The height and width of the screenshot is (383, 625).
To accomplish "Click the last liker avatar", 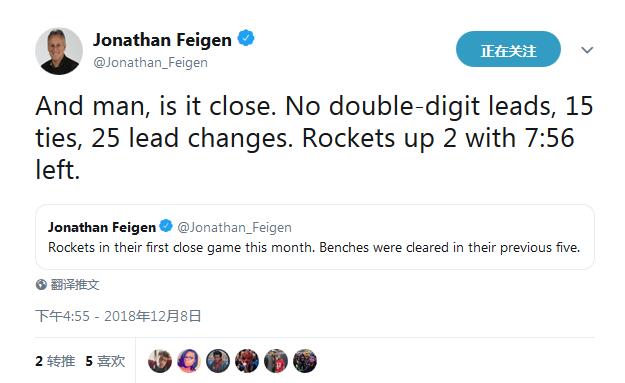I will (305, 361).
